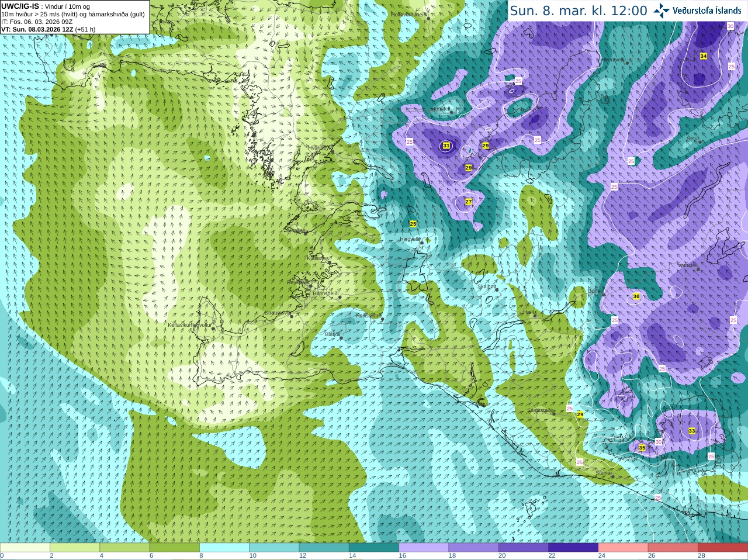Click the Hólmsheiði station label
The image size is (748, 560).
pyautogui.click(x=325, y=293)
